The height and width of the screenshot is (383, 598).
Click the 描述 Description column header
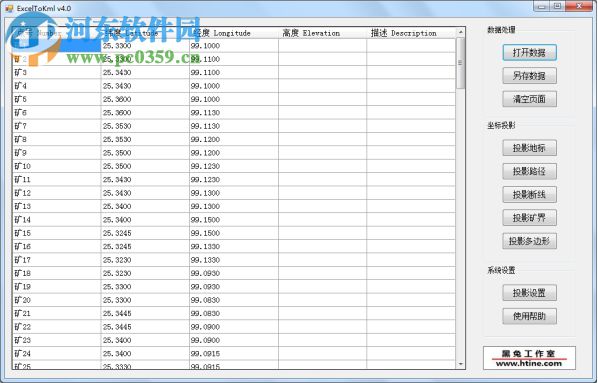[411, 33]
